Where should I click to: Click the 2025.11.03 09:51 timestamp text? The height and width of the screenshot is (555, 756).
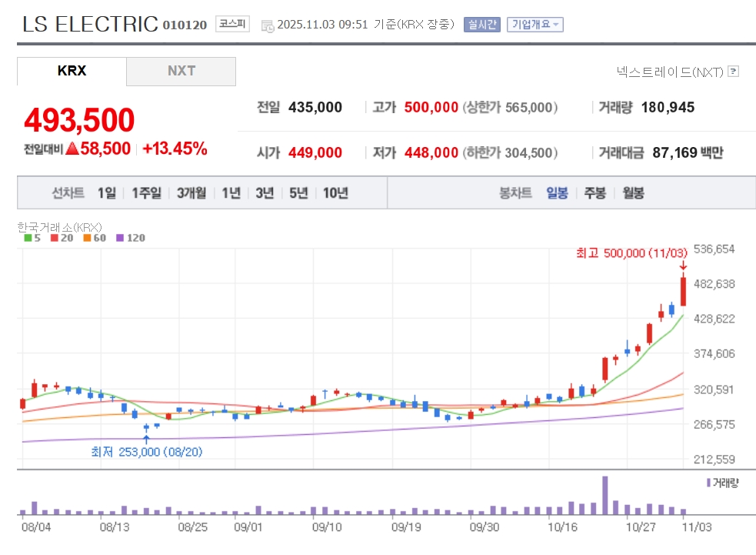pos(322,25)
